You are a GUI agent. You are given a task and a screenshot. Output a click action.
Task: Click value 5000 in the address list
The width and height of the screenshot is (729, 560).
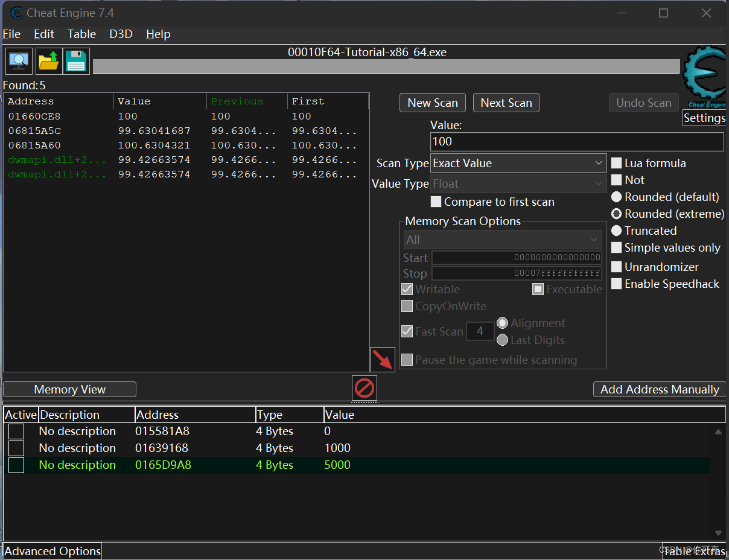(337, 465)
